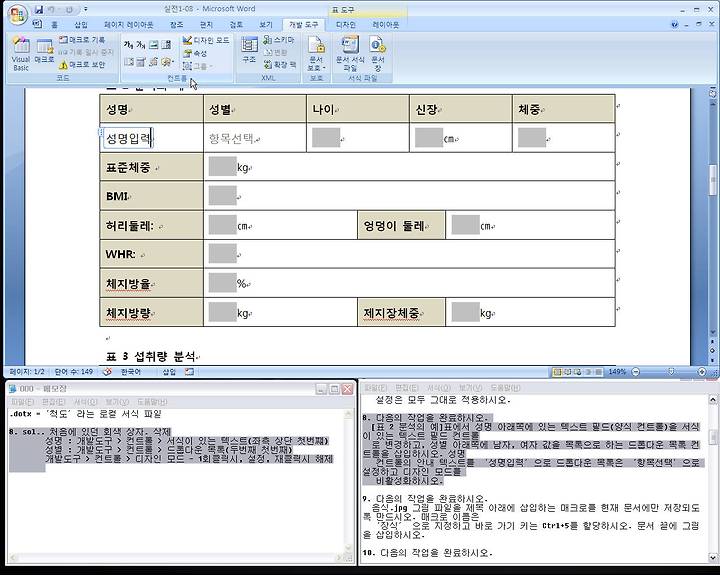Open the 스키마 schema dialog
This screenshot has height=576, width=720.
(279, 40)
